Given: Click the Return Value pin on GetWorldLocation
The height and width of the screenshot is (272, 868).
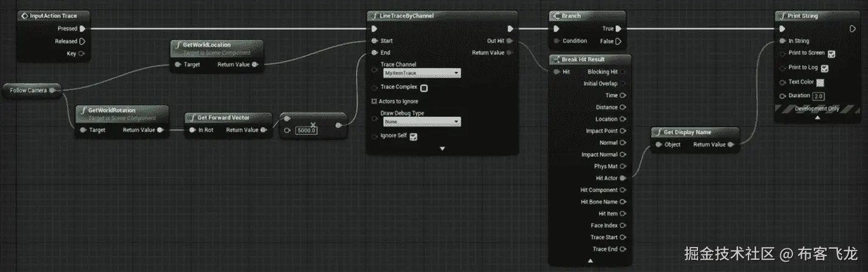Looking at the screenshot, I should tap(255, 64).
